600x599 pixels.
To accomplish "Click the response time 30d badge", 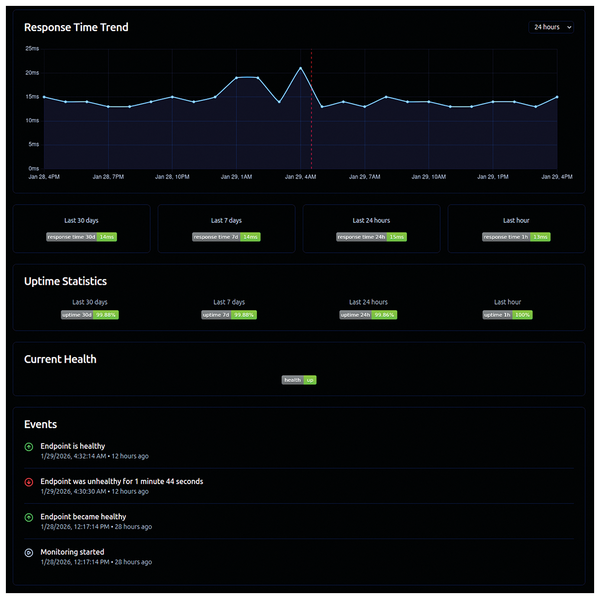I will point(82,237).
